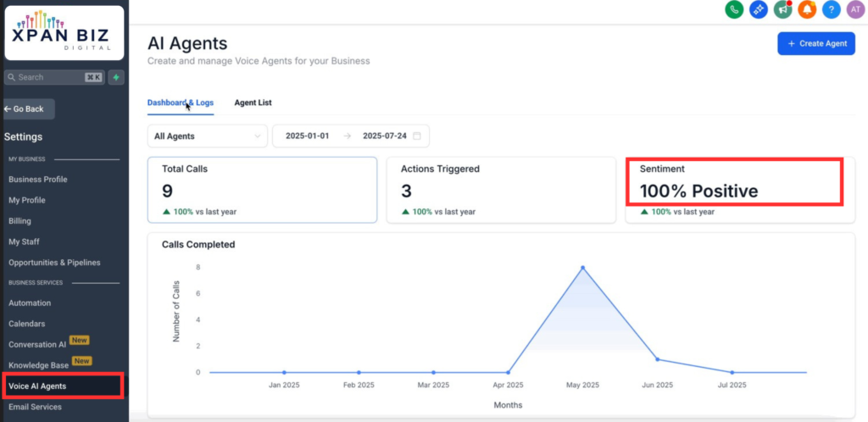Open Voice AI Agents in sidebar

tap(38, 386)
